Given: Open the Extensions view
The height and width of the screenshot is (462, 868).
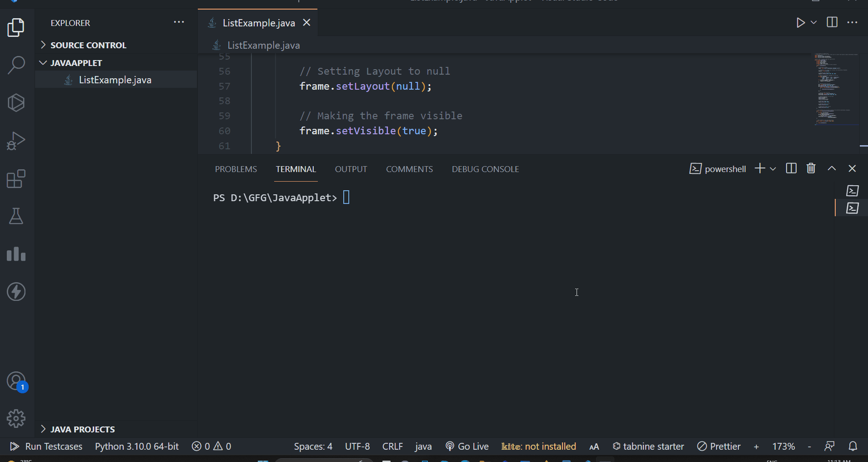Looking at the screenshot, I should point(16,179).
